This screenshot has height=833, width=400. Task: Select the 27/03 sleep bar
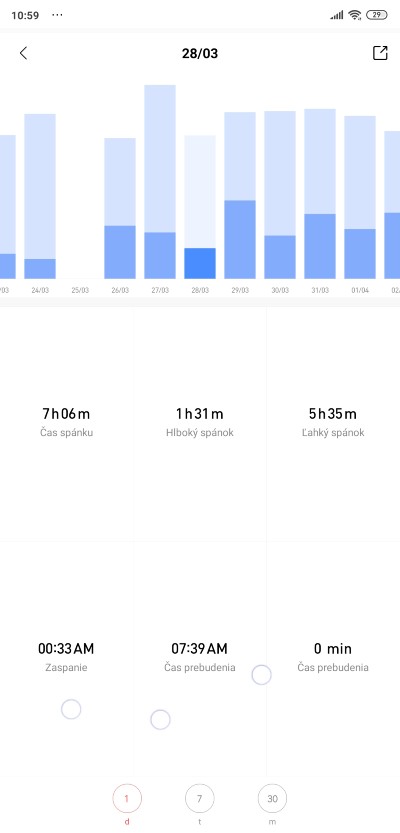point(160,182)
